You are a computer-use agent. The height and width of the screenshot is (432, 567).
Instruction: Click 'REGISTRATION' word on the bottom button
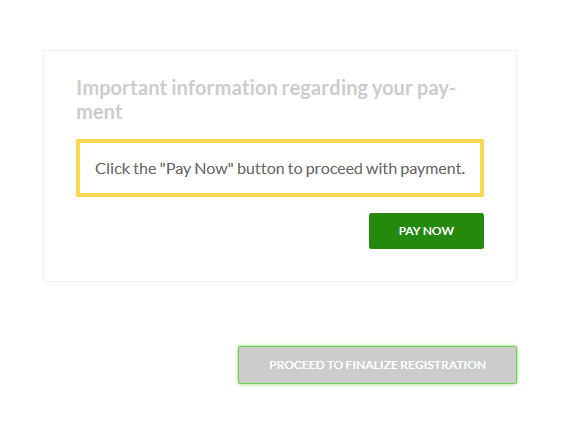(443, 365)
